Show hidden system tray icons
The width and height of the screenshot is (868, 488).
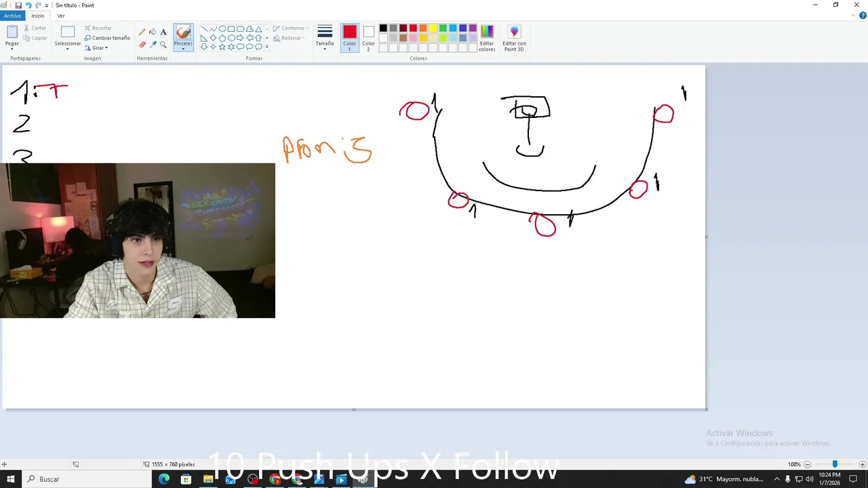click(777, 479)
